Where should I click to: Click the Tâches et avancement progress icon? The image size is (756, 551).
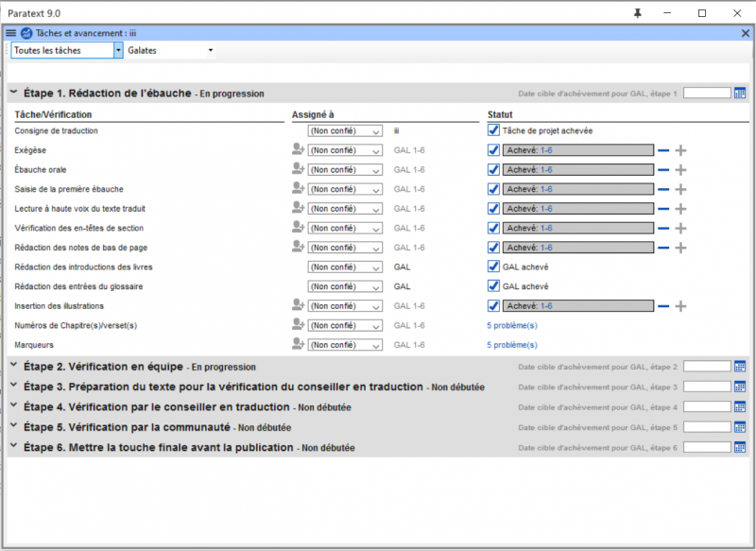pyautogui.click(x=26, y=33)
